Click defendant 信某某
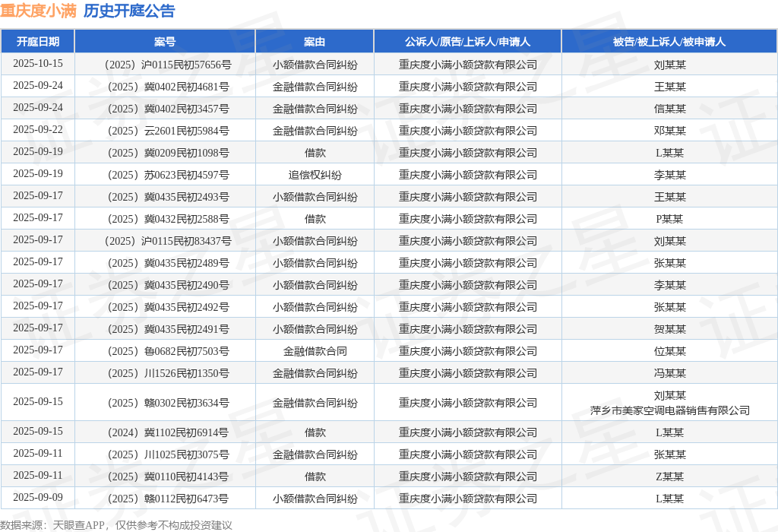The width and height of the screenshot is (778, 532). tap(670, 109)
